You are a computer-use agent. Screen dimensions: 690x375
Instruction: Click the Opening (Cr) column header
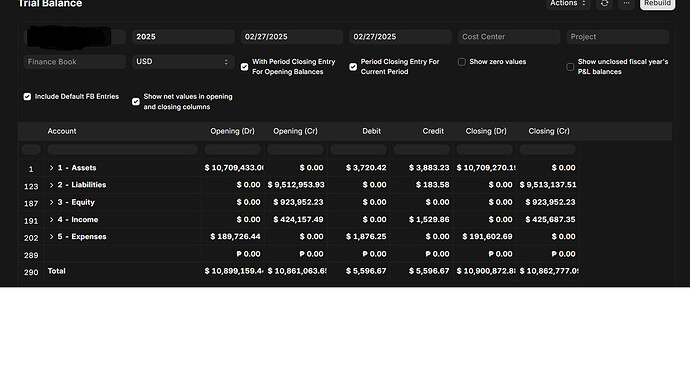[295, 131]
